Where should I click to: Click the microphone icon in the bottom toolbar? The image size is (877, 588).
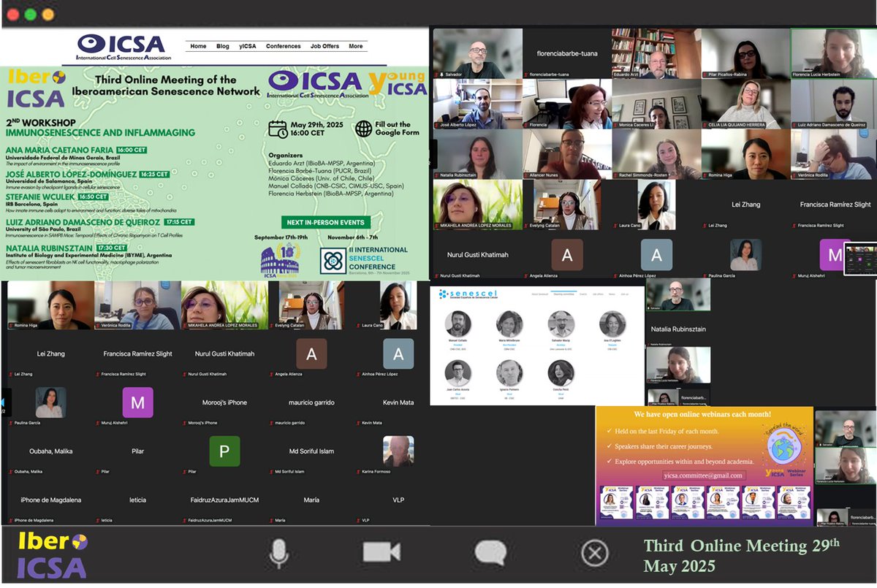coord(278,553)
